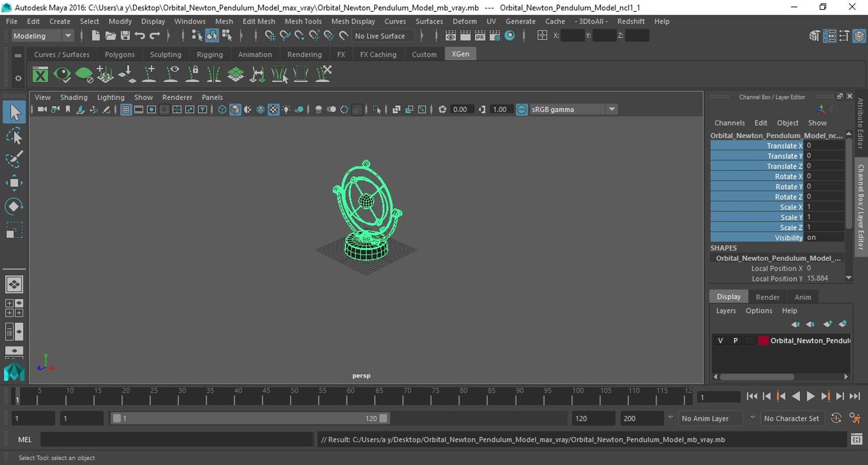The image size is (868, 465).
Task: Open the Redshift menu
Action: [631, 21]
